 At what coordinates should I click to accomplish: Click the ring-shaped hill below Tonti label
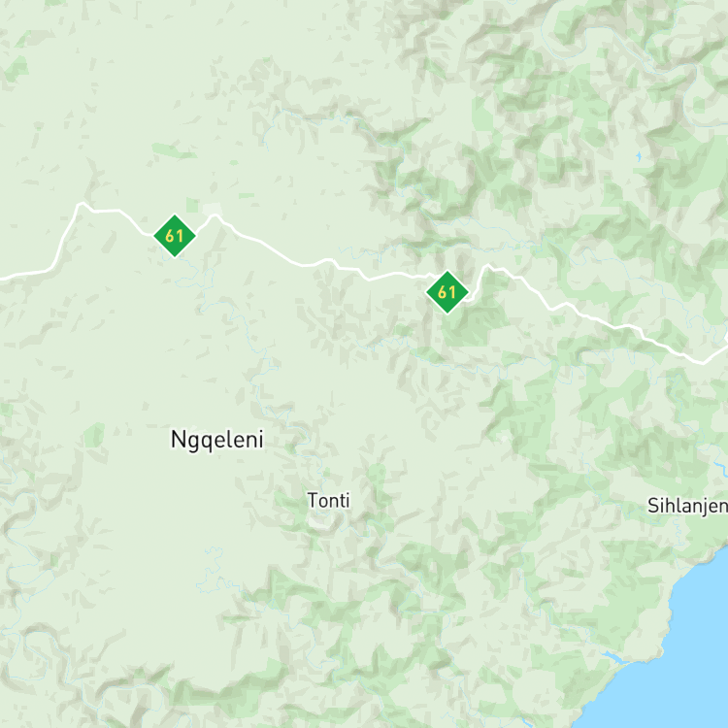point(319,522)
